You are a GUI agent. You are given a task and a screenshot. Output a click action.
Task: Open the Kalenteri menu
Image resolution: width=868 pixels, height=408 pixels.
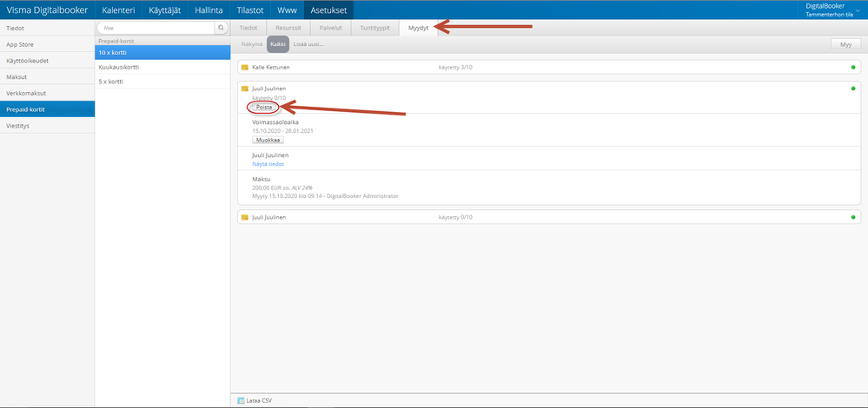click(x=118, y=10)
